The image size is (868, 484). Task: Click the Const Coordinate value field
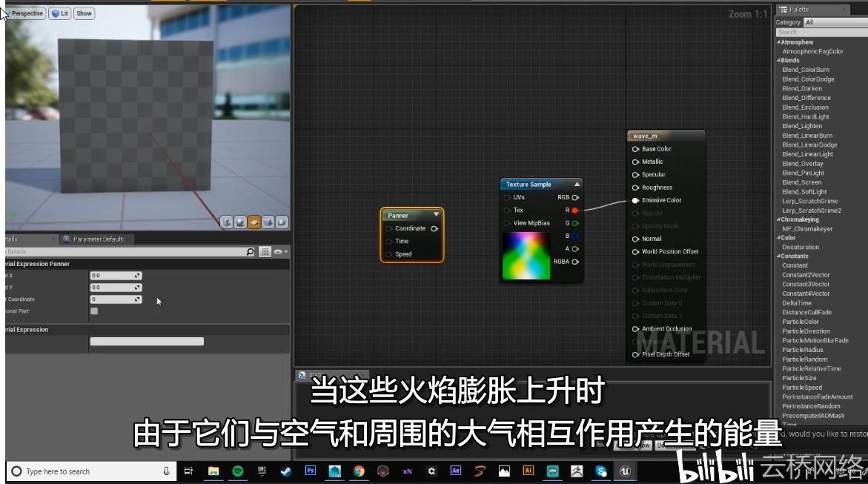click(116, 299)
